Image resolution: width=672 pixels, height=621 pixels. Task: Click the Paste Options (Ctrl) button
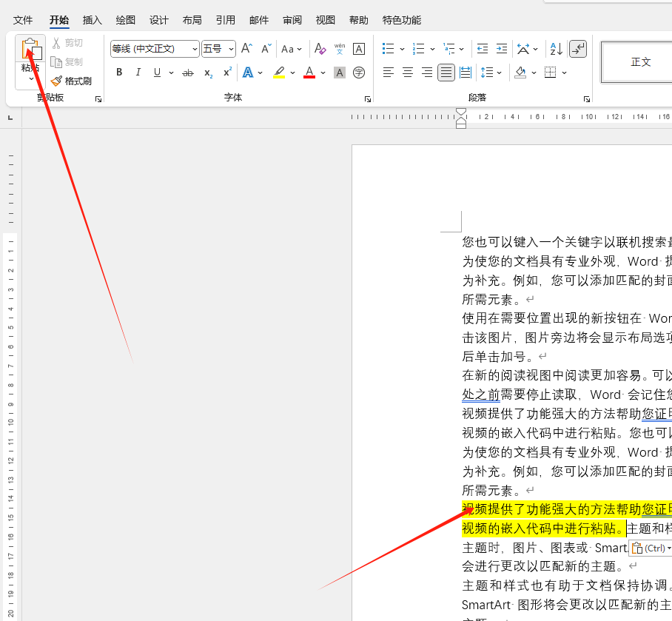point(650,548)
